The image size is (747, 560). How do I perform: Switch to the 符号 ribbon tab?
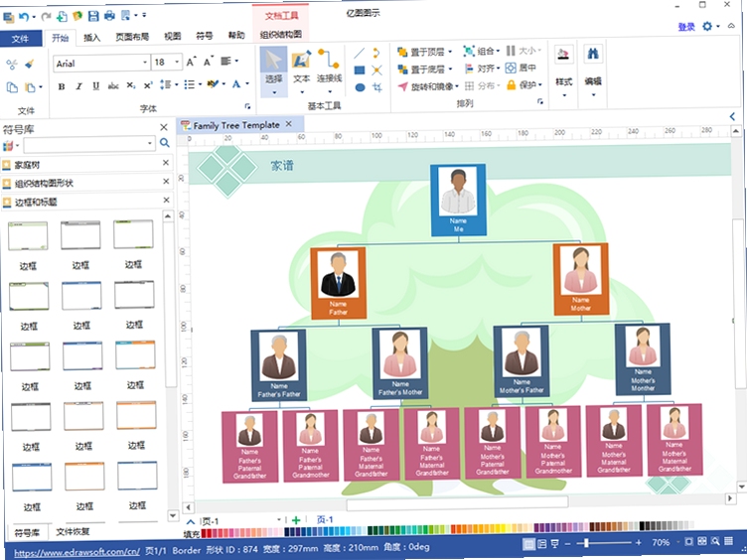[x=205, y=35]
